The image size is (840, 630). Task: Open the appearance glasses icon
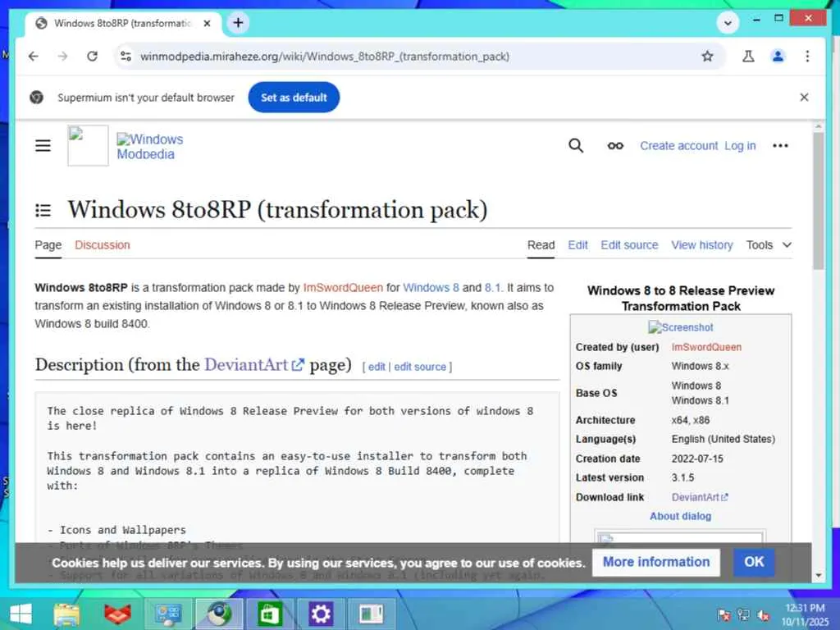click(x=615, y=146)
